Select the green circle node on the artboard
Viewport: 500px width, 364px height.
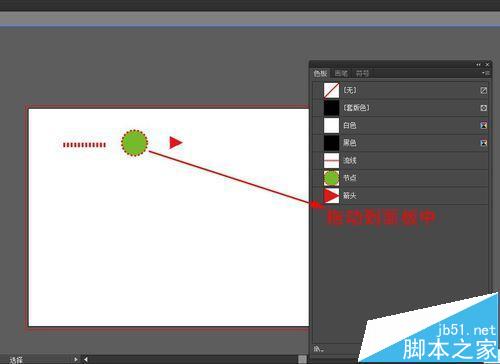pos(134,143)
